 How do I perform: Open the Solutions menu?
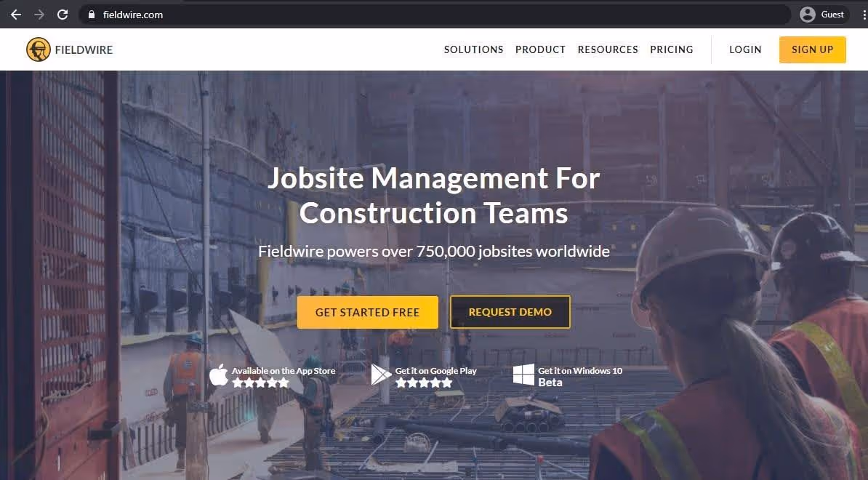[x=474, y=49]
